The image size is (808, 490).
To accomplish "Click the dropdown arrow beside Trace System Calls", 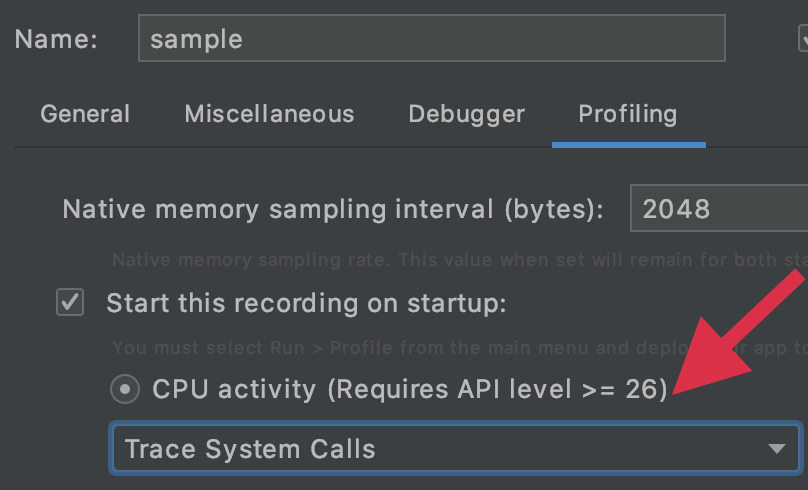I will [x=776, y=449].
